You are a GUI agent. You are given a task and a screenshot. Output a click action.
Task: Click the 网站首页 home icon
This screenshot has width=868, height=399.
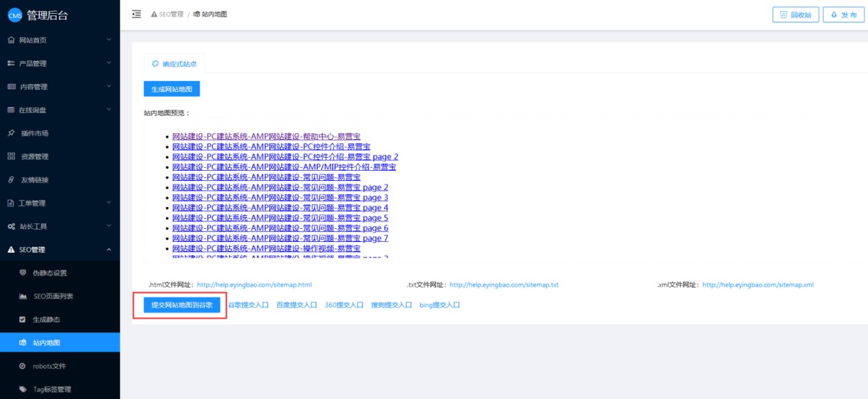(x=11, y=40)
